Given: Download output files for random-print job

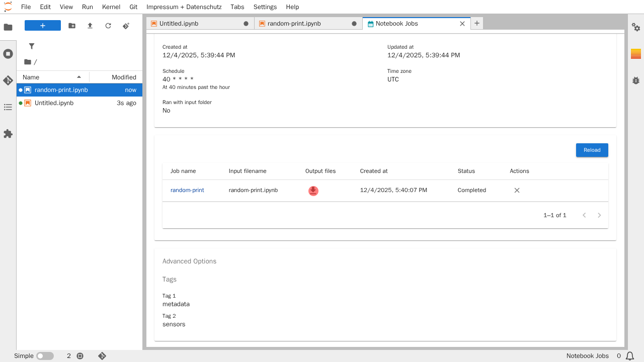Looking at the screenshot, I should pyautogui.click(x=313, y=191).
